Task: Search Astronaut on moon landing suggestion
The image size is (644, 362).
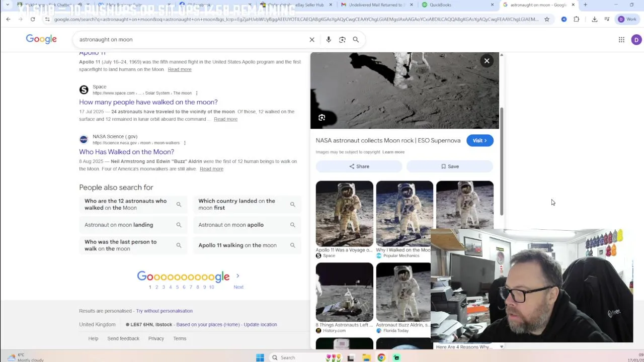Action: coord(133,225)
